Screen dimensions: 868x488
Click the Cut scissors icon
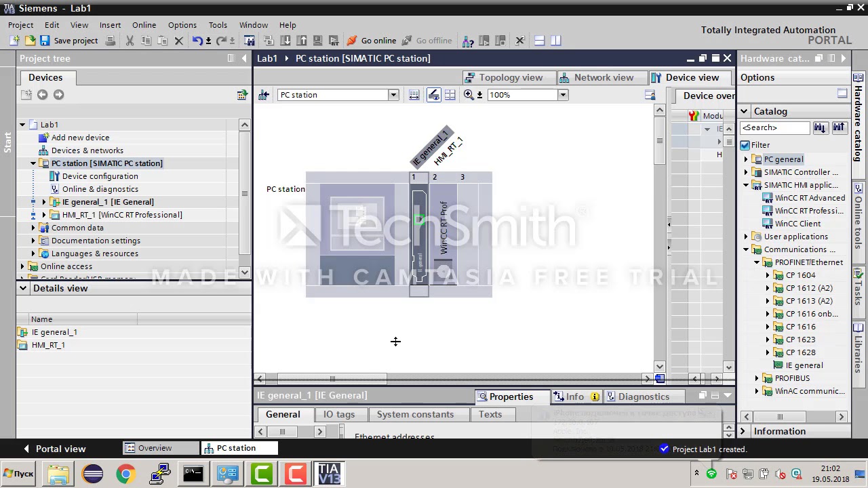click(x=130, y=41)
